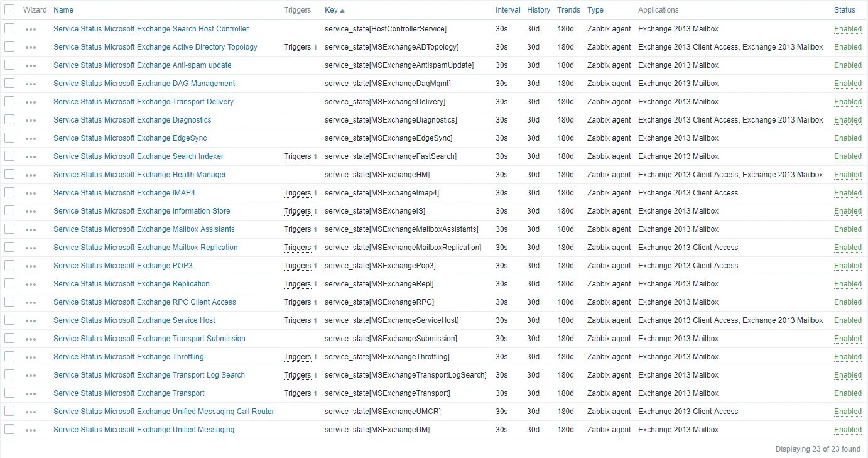Sort table by Status column header
Image resolution: width=868 pixels, height=458 pixels.
(845, 10)
